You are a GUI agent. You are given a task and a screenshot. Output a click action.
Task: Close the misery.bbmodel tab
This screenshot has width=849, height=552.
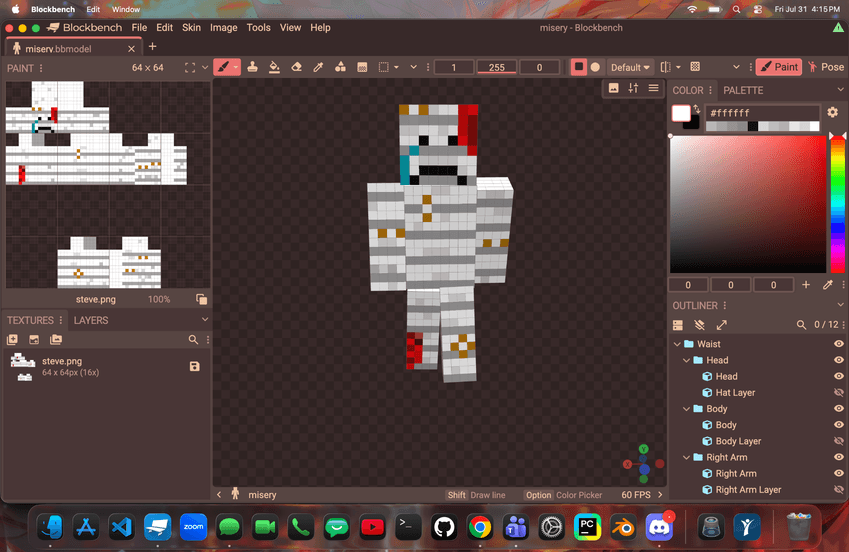pos(131,49)
